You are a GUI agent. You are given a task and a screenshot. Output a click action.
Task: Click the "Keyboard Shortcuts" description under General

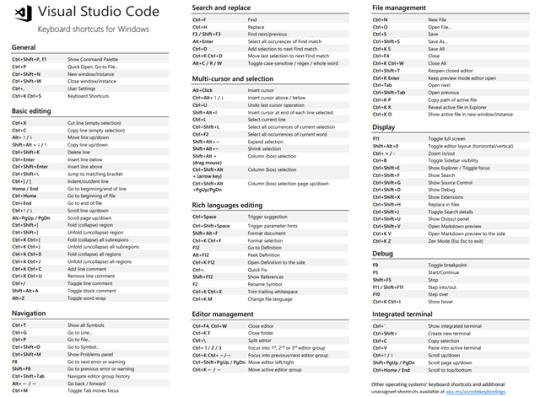point(88,96)
